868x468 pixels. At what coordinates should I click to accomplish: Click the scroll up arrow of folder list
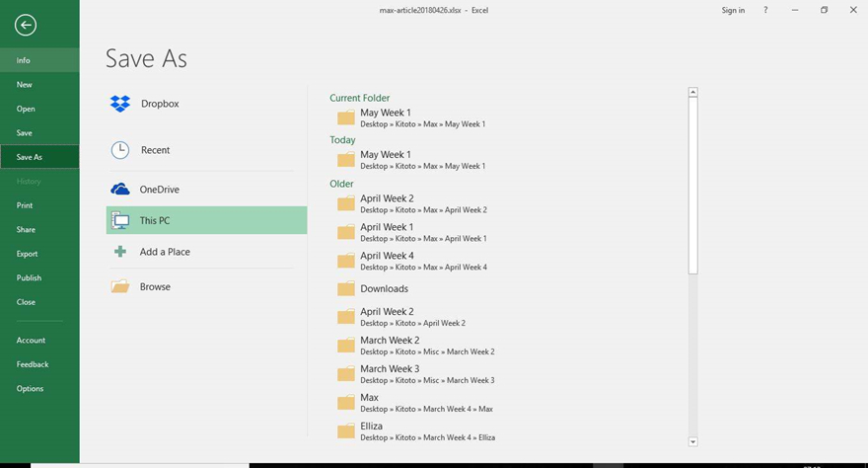pyautogui.click(x=692, y=93)
